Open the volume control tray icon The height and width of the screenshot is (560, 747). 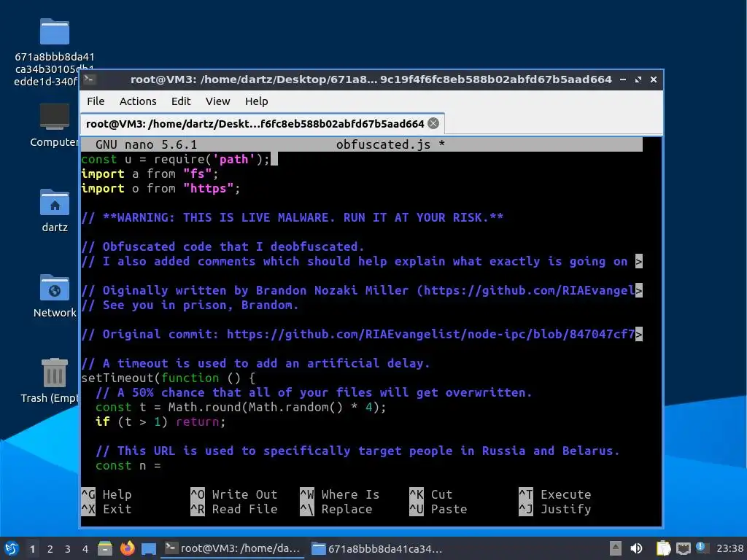[x=636, y=548]
